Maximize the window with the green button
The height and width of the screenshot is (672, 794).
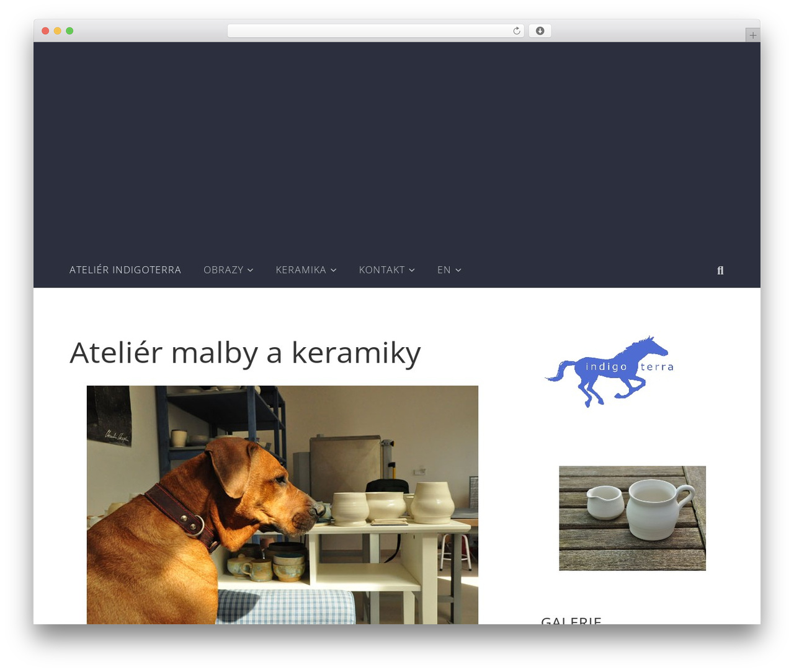69,31
